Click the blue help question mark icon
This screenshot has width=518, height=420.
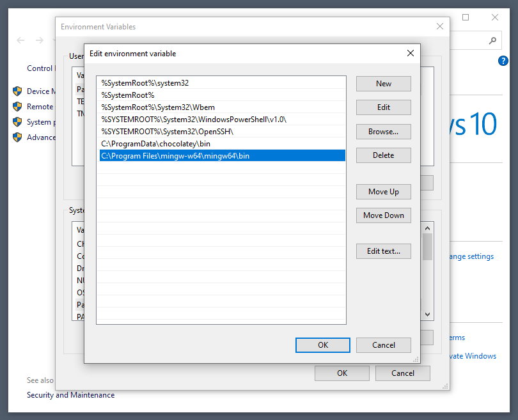tap(503, 61)
